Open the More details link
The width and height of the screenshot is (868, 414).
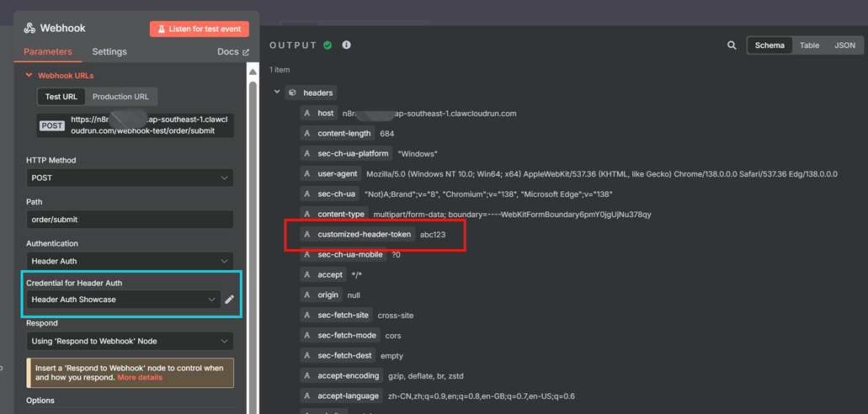coord(140,378)
